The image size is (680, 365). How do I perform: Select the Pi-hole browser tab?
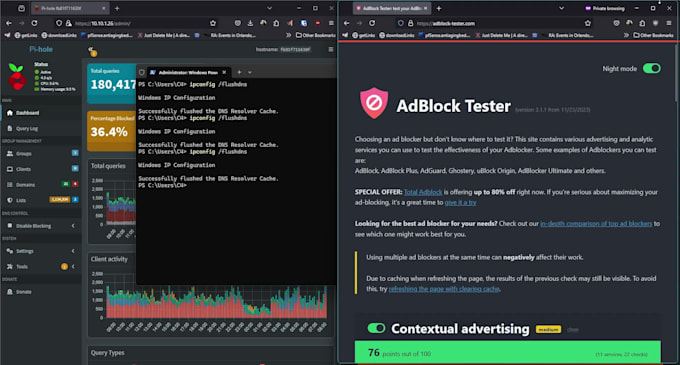pyautogui.click(x=69, y=8)
